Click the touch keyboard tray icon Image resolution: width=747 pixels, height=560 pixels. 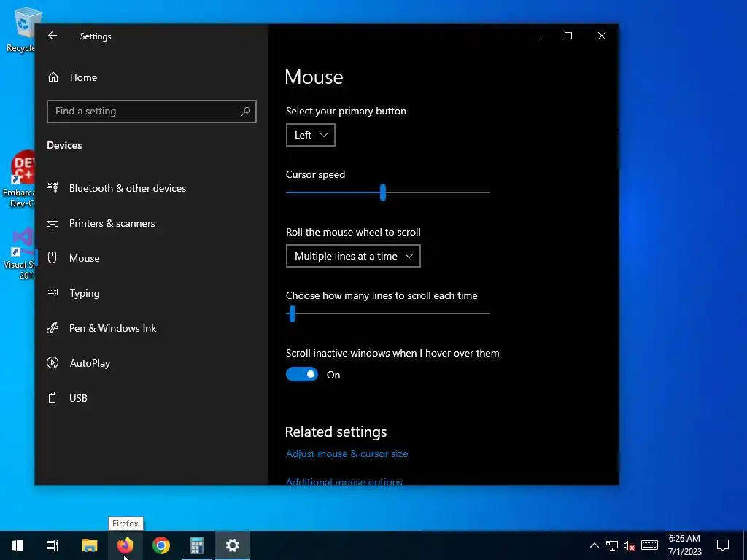coord(649,545)
